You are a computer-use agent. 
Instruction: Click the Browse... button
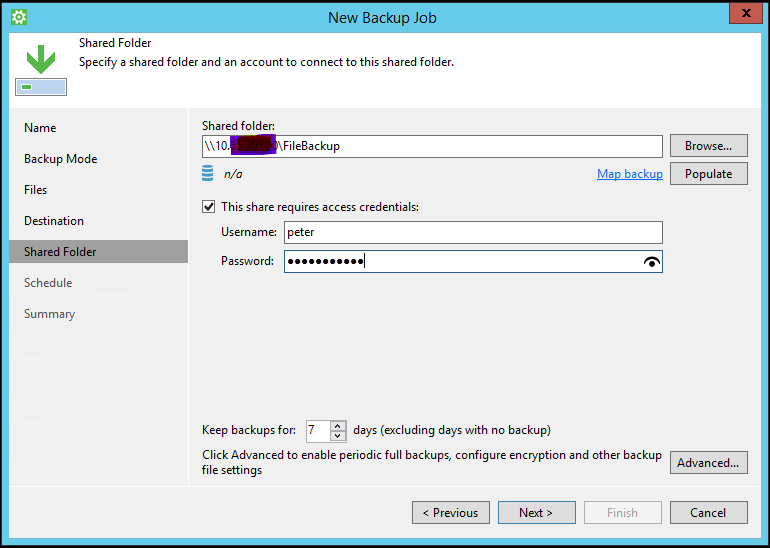[708, 146]
